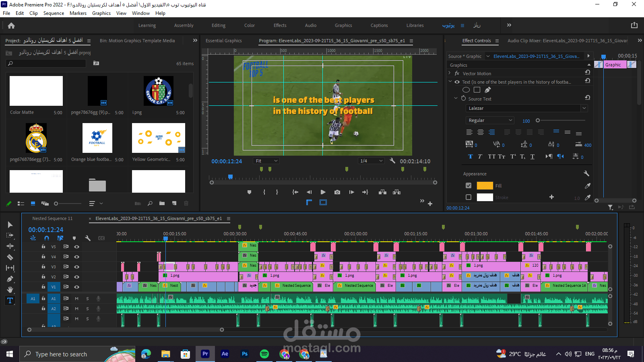
Task: Hide the V3 track output eye
Action: [76, 267]
